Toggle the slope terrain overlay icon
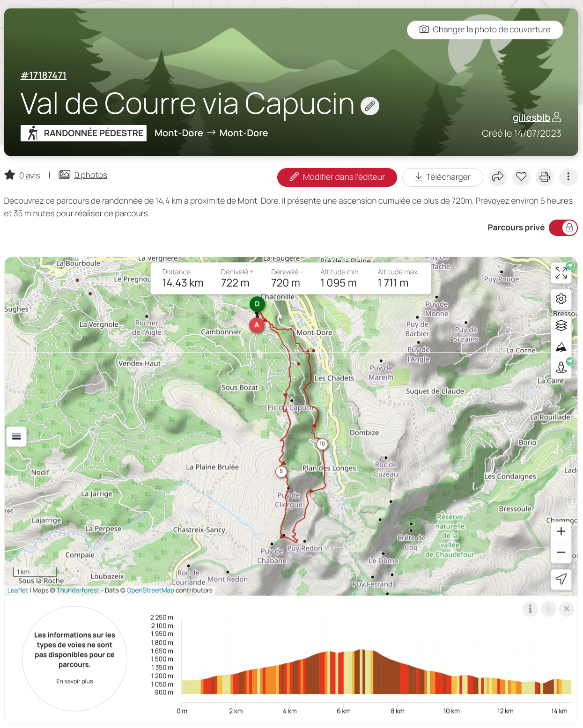The height and width of the screenshot is (728, 583). pos(561,347)
